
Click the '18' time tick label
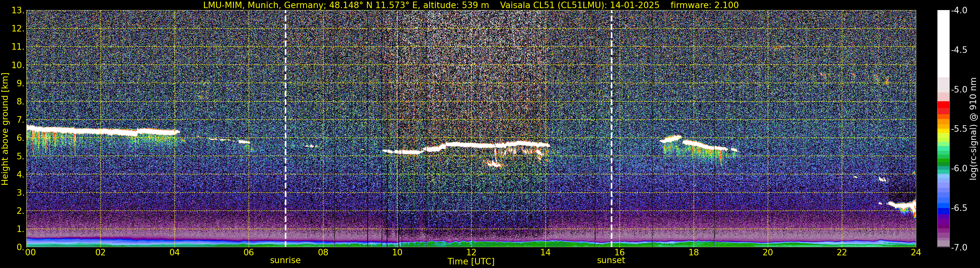pyautogui.click(x=694, y=252)
